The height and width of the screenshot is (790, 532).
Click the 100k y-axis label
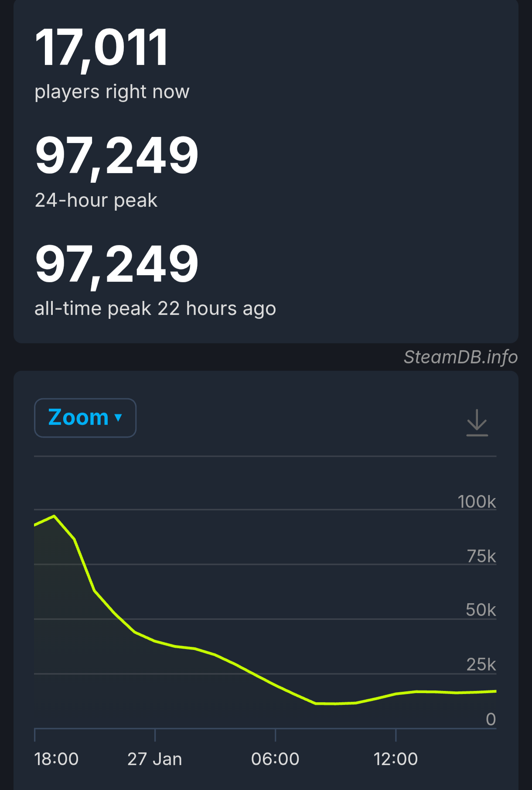477,502
